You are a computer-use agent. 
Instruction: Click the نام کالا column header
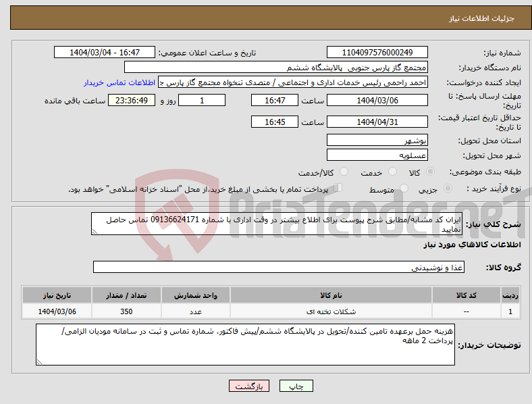331,295
